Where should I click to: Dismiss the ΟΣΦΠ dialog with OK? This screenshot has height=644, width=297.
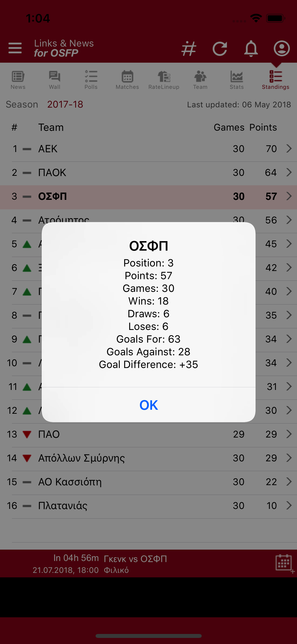pyautogui.click(x=149, y=405)
